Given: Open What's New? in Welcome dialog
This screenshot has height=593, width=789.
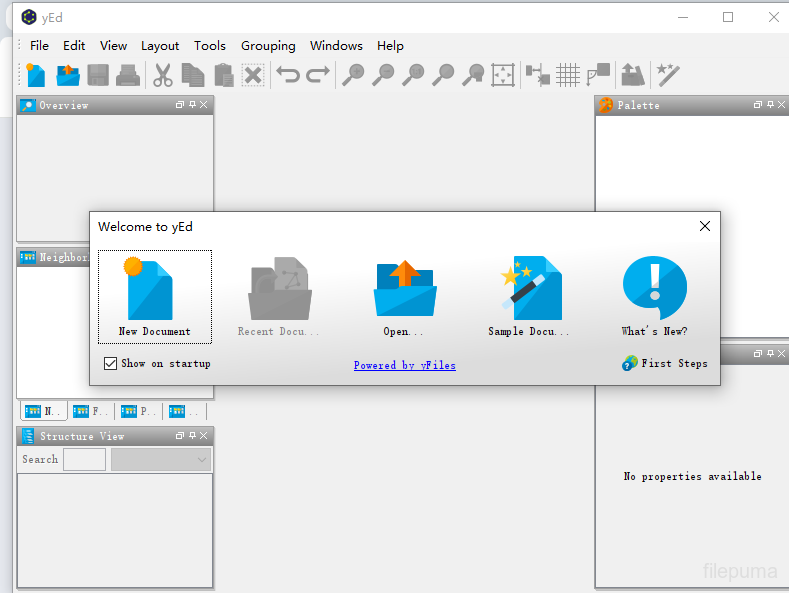Looking at the screenshot, I should (654, 297).
